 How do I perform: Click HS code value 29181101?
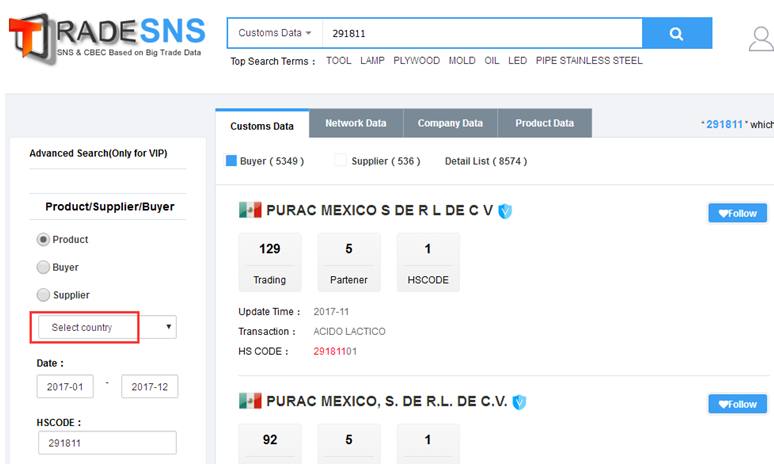point(335,351)
